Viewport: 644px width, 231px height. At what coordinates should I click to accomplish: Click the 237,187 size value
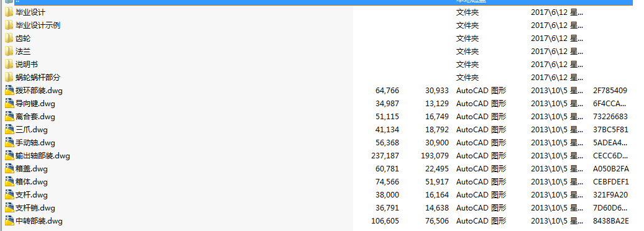[x=384, y=156]
